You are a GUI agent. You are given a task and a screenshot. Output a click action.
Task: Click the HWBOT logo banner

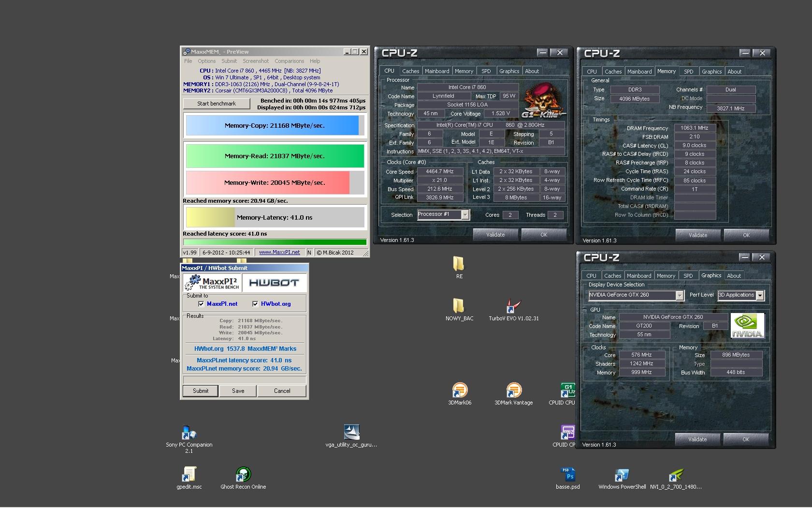[x=274, y=283]
